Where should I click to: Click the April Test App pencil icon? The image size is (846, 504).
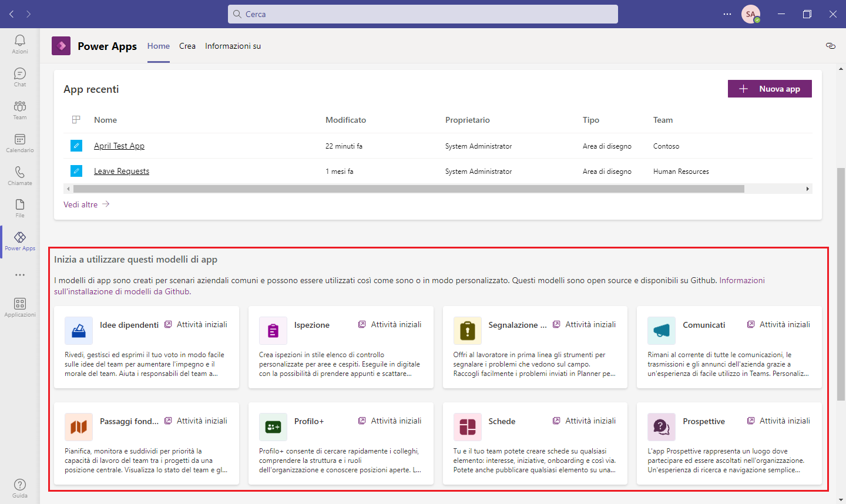pyautogui.click(x=76, y=146)
